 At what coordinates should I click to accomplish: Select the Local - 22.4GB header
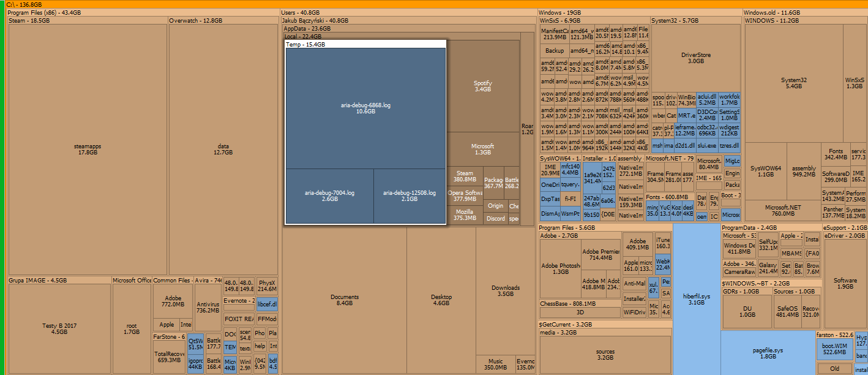[x=402, y=36]
